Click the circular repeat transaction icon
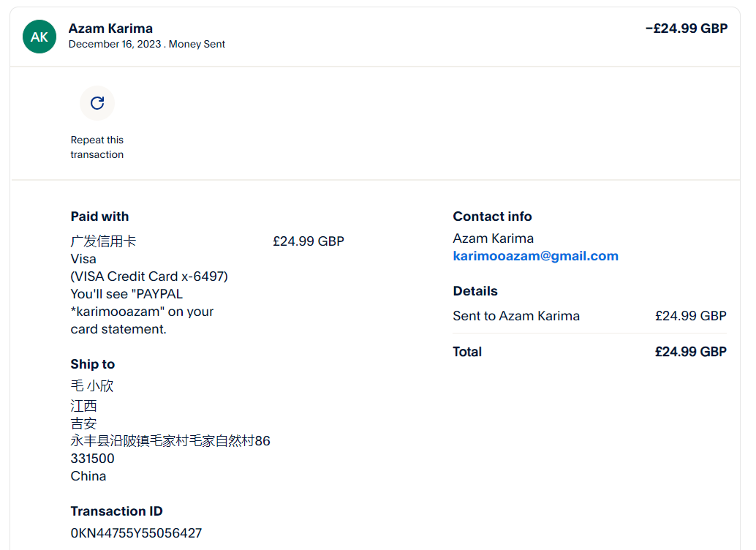Screen dimensions: 756x550 (97, 103)
